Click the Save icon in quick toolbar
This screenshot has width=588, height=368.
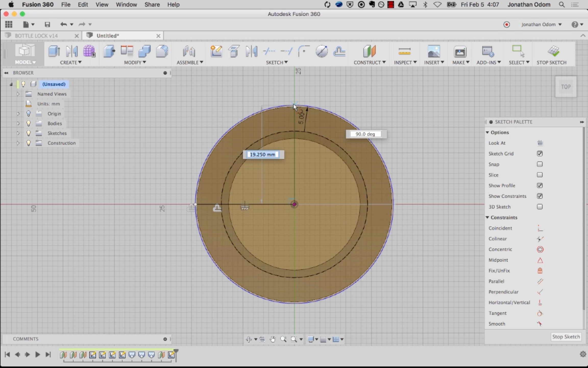coord(47,25)
